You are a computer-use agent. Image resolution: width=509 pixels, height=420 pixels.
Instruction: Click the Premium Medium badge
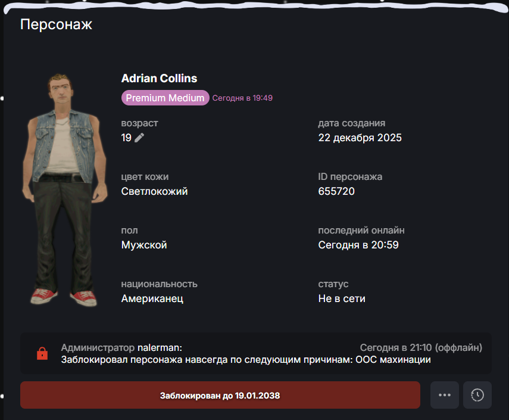pos(165,98)
